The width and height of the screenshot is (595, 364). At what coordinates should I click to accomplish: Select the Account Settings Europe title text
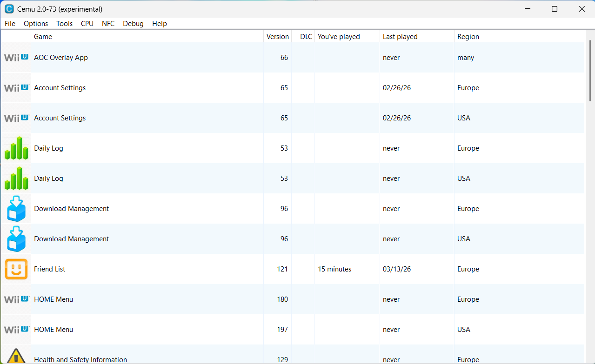60,88
